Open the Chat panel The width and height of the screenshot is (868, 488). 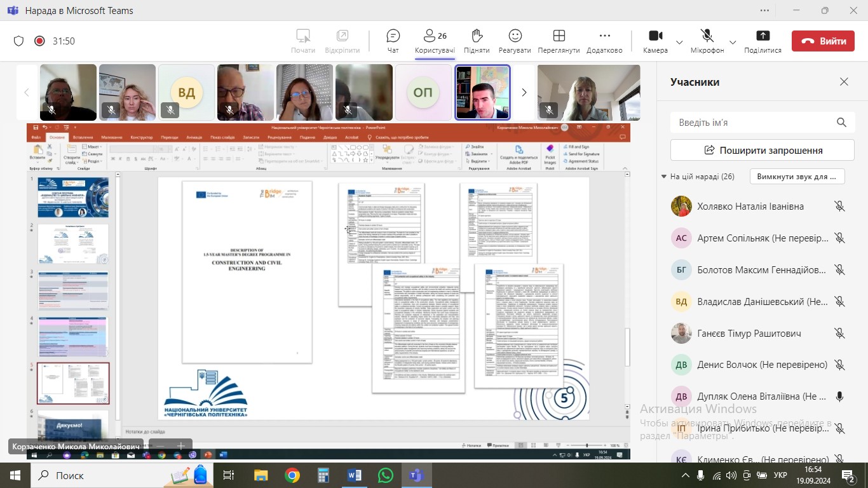click(x=393, y=41)
